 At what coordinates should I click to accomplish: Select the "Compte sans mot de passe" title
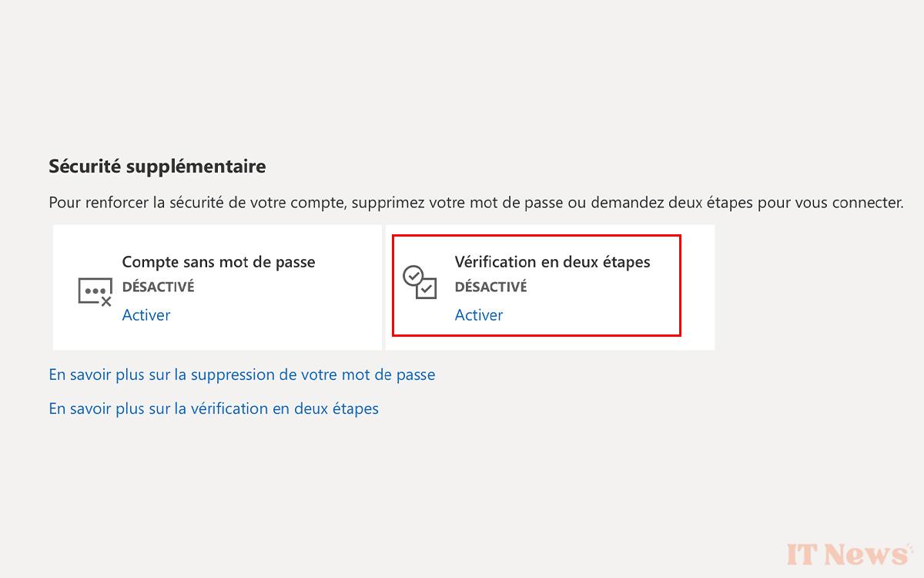[x=219, y=262]
